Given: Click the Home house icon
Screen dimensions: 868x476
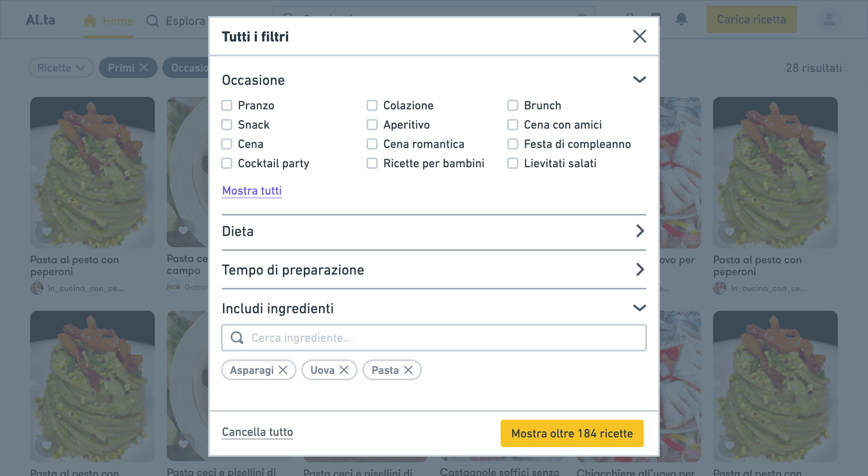Looking at the screenshot, I should 90,21.
